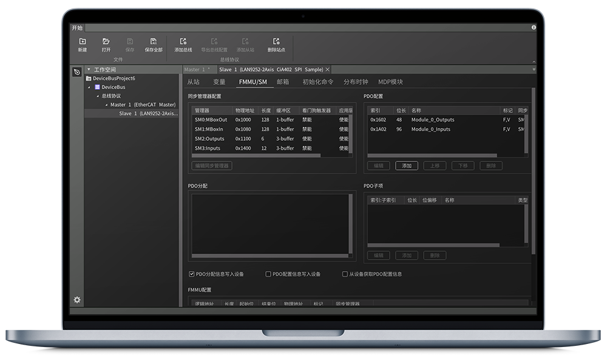
Task: Collapse the 总线协议 tree node
Action: [x=97, y=96]
